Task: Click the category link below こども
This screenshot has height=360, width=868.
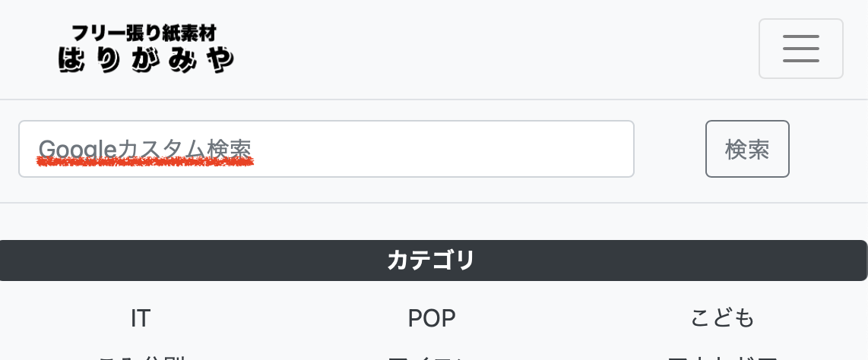Action: coord(722,356)
